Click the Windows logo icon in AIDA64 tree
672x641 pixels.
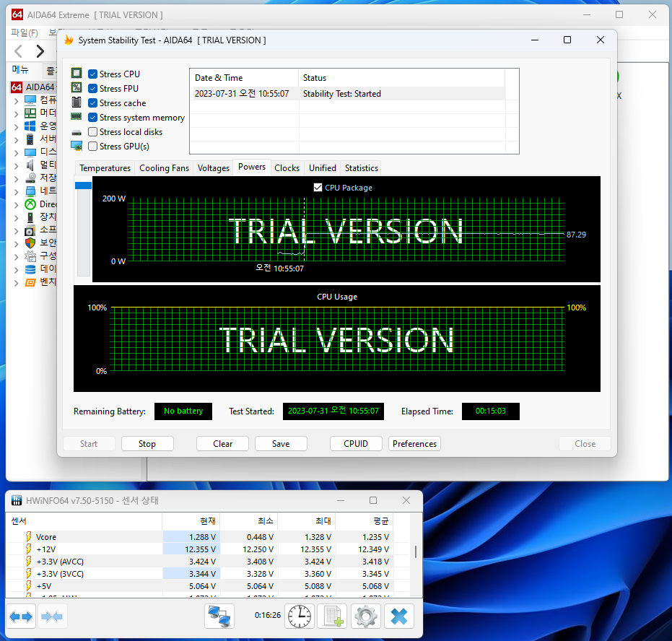(30, 126)
